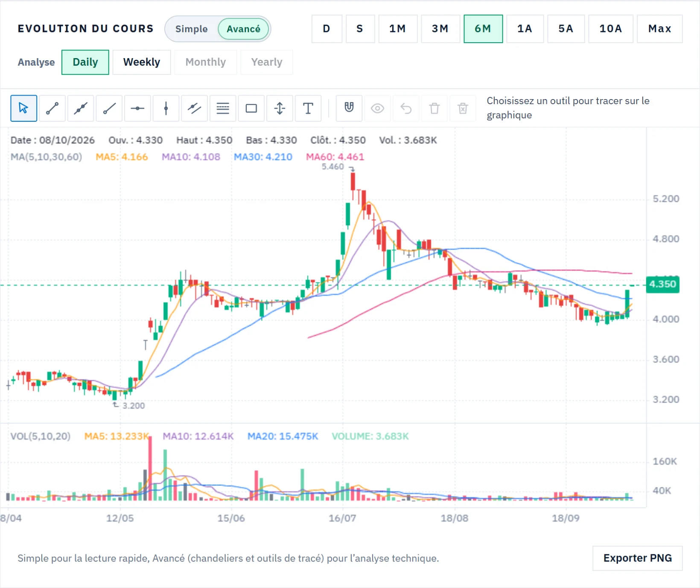Select the cursor pointer tool
Viewport: 700px width, 588px height.
(23, 108)
